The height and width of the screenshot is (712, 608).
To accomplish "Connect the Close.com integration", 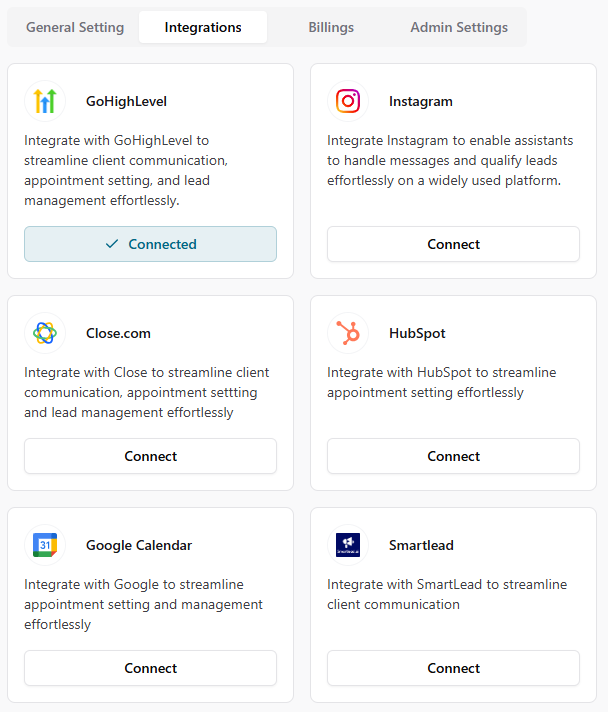I will [x=150, y=456].
